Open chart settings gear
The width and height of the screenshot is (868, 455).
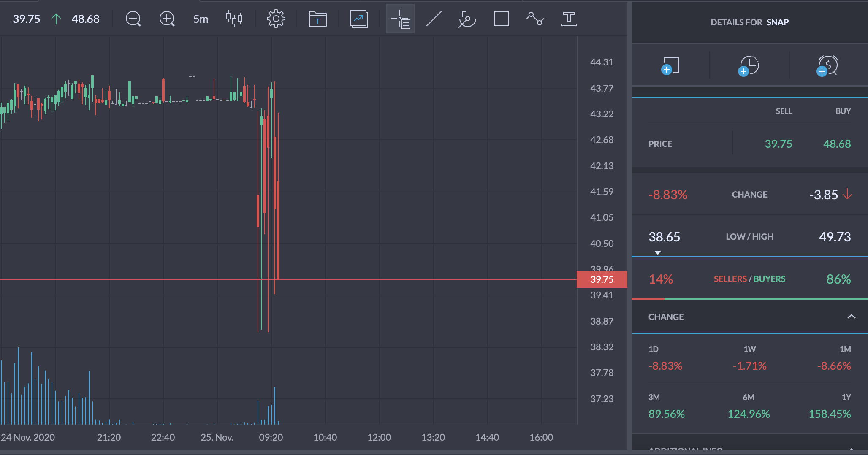click(x=276, y=19)
